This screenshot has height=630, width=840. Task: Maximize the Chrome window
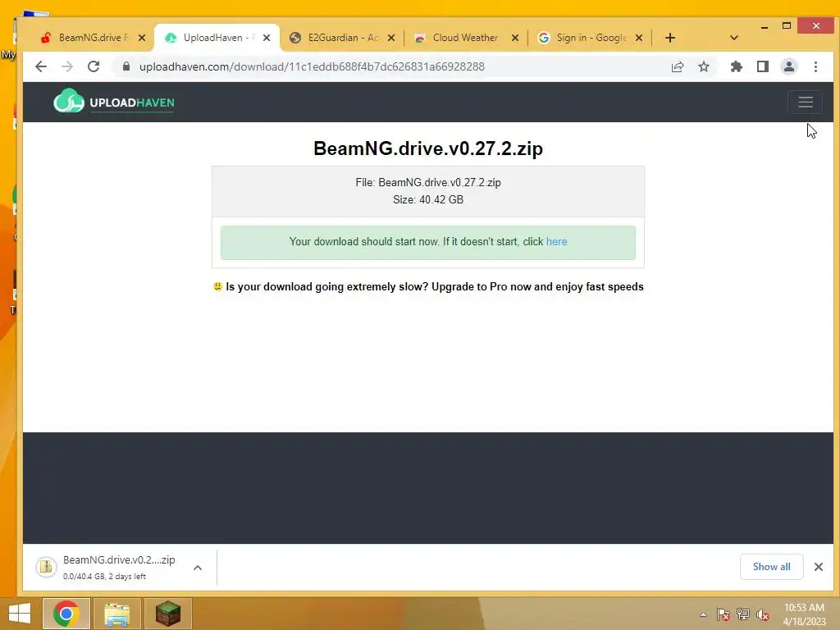coord(787,25)
